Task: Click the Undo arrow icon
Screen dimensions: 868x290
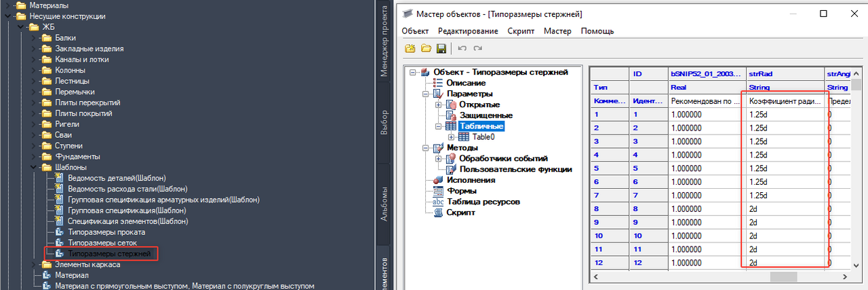Action: 462,48
